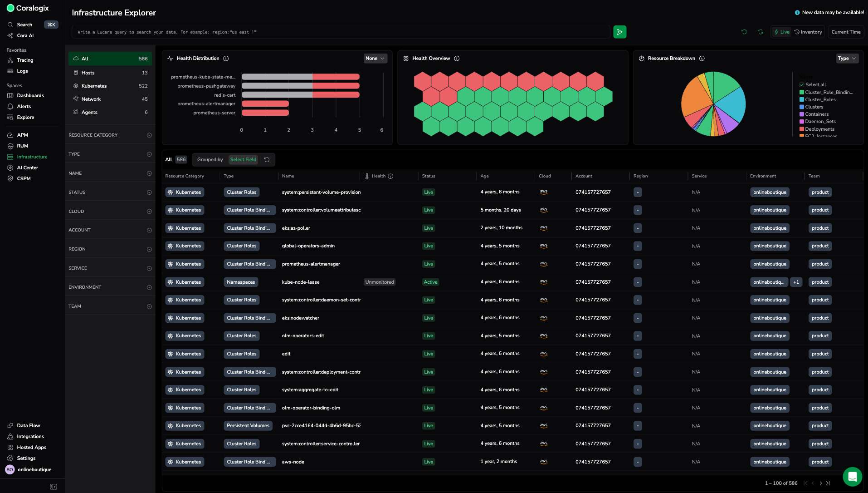
Task: Click the Resource Breakdown info icon
Action: (702, 59)
